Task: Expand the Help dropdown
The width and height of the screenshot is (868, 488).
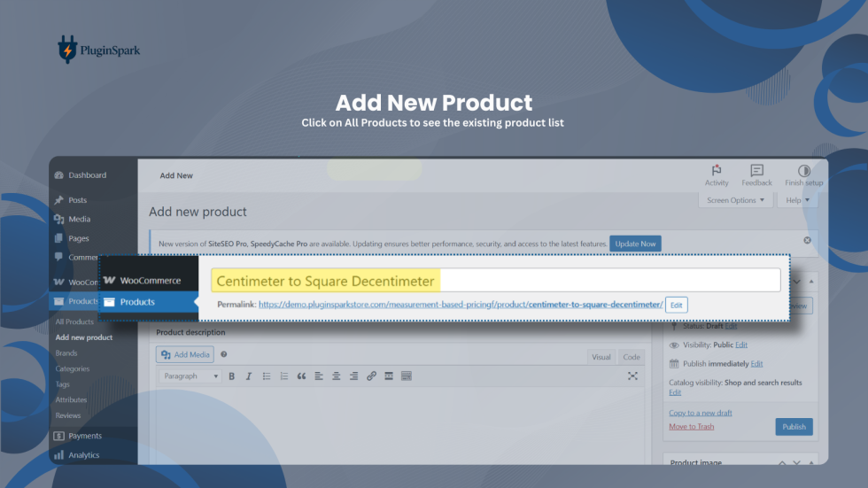Action: 797,200
